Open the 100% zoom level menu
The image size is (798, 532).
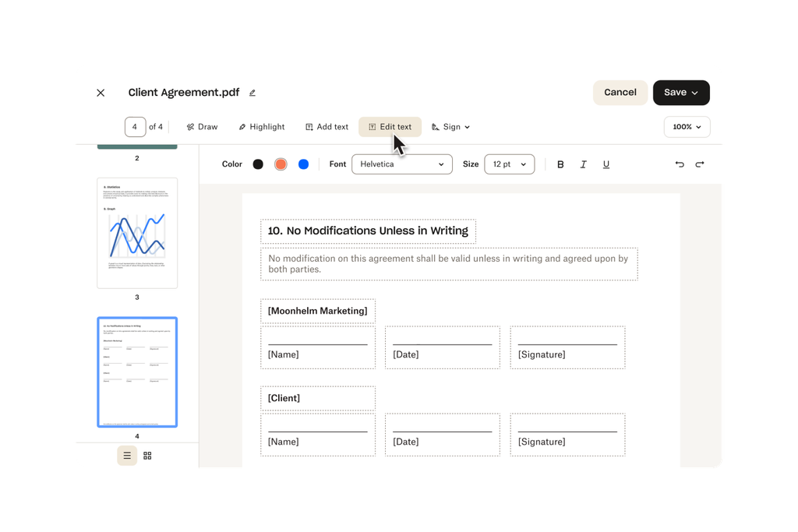(x=687, y=126)
